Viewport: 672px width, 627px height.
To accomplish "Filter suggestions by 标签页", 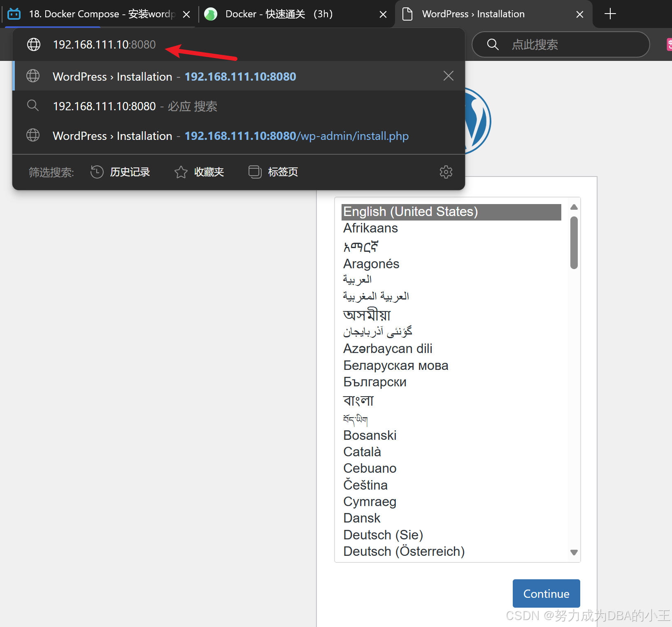I will click(273, 172).
